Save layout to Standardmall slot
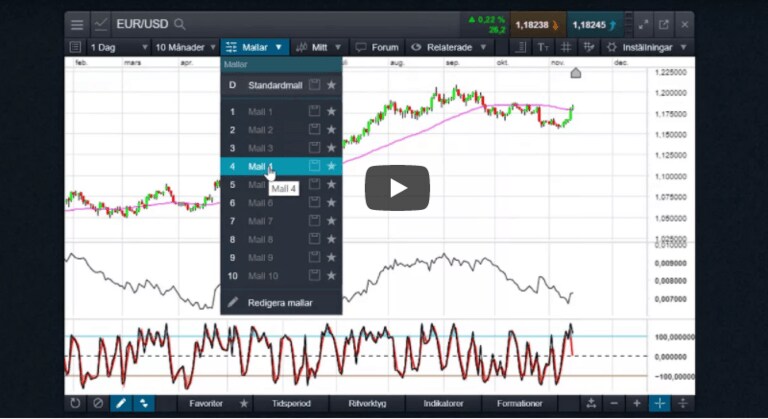The image size is (768, 419). pos(314,85)
